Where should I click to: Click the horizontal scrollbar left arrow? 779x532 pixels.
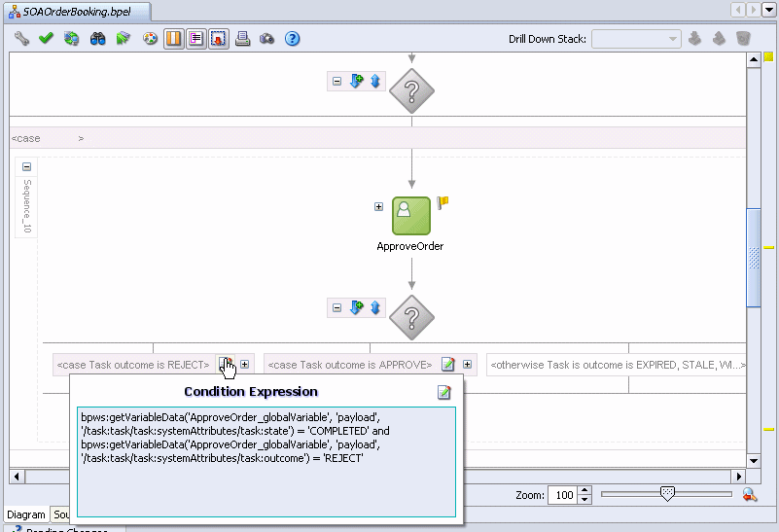tap(17, 477)
